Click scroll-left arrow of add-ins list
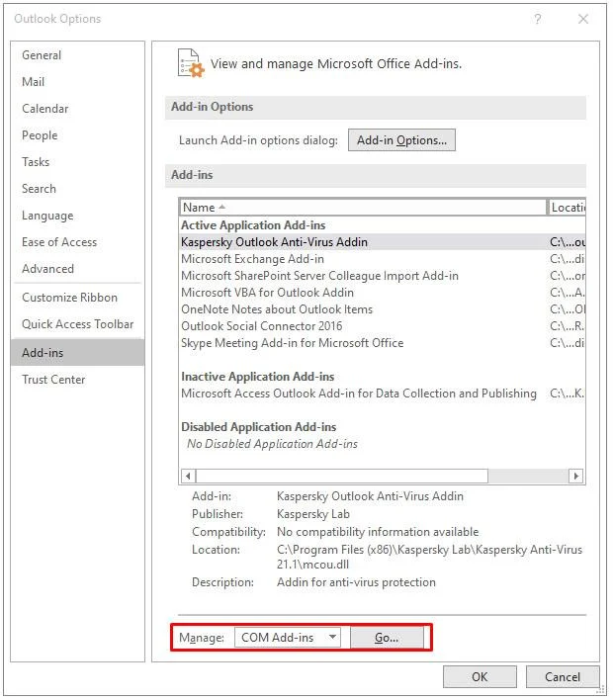This screenshot has height=700, width=613. pos(188,476)
